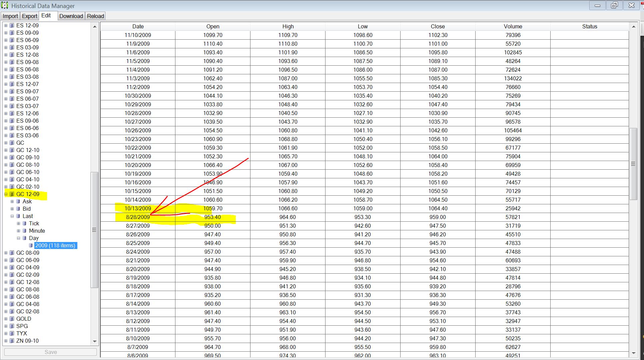The height and width of the screenshot is (360, 644).
Task: Click the Volume column header
Action: tap(513, 26)
